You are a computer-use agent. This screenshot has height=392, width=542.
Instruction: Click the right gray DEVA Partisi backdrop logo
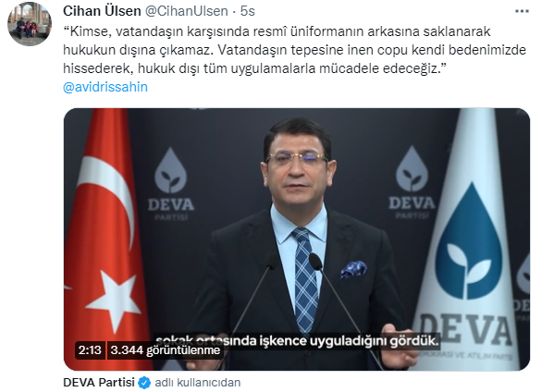click(412, 182)
